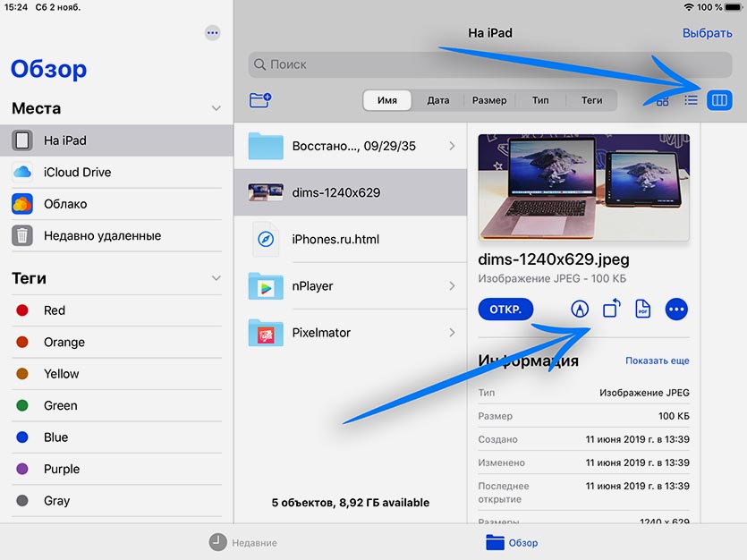Screen dimensions: 747x560
Task: Tap the create PDF icon in preview
Action: 642,309
